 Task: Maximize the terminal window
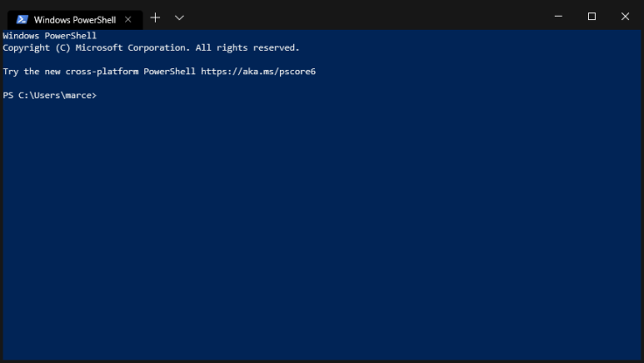click(591, 17)
